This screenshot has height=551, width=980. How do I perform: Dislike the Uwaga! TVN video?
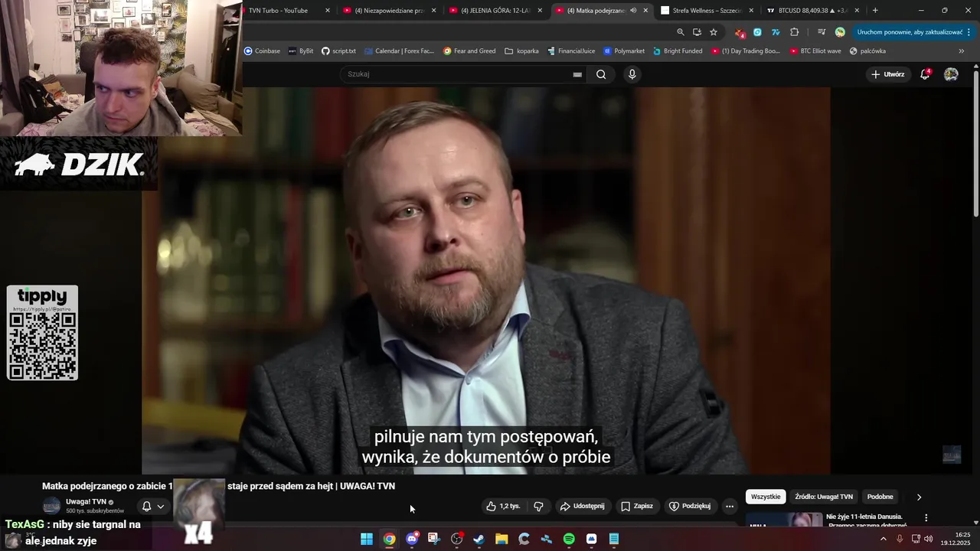[538, 506]
